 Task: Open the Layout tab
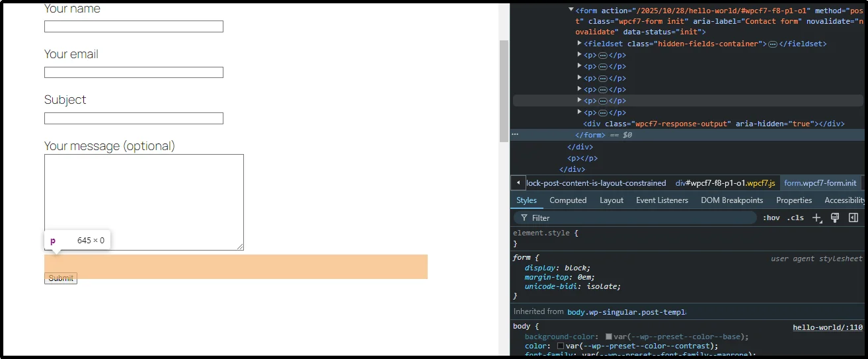click(612, 200)
